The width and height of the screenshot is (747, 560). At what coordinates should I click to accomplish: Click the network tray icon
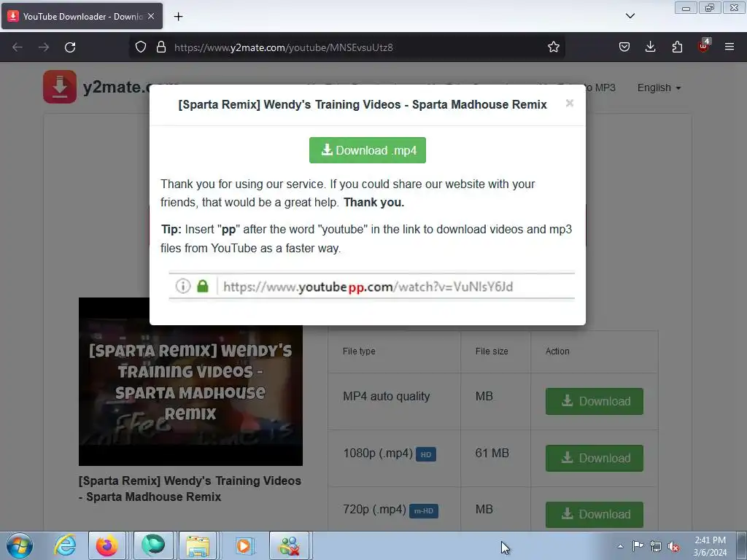tap(656, 547)
